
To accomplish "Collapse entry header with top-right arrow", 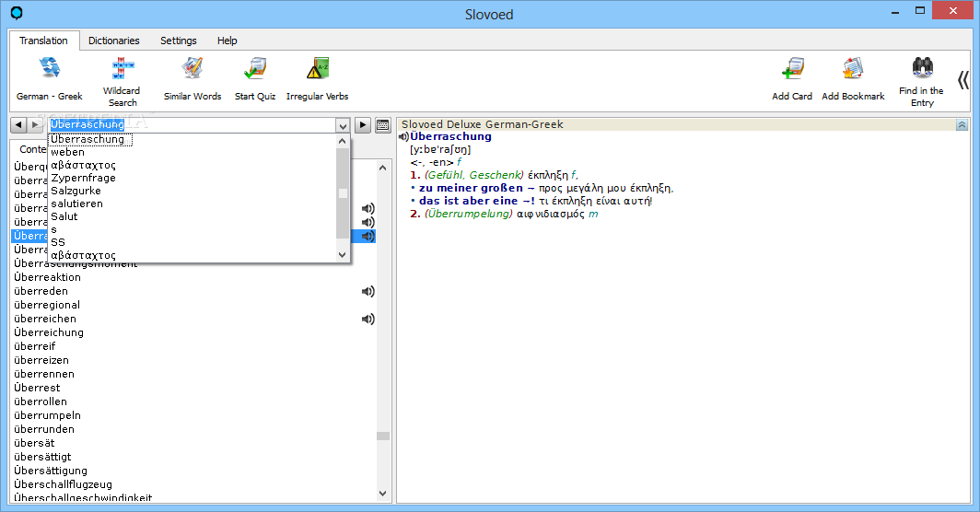I will (962, 125).
